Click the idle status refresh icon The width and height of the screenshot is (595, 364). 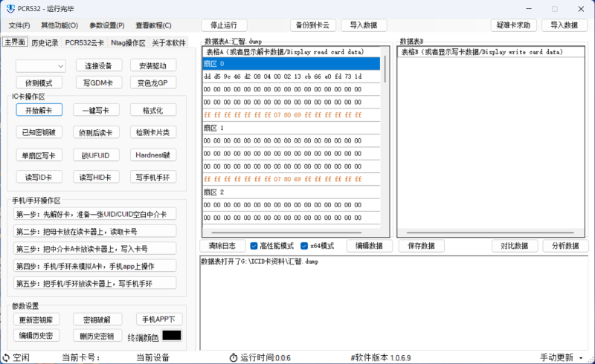click(6, 357)
